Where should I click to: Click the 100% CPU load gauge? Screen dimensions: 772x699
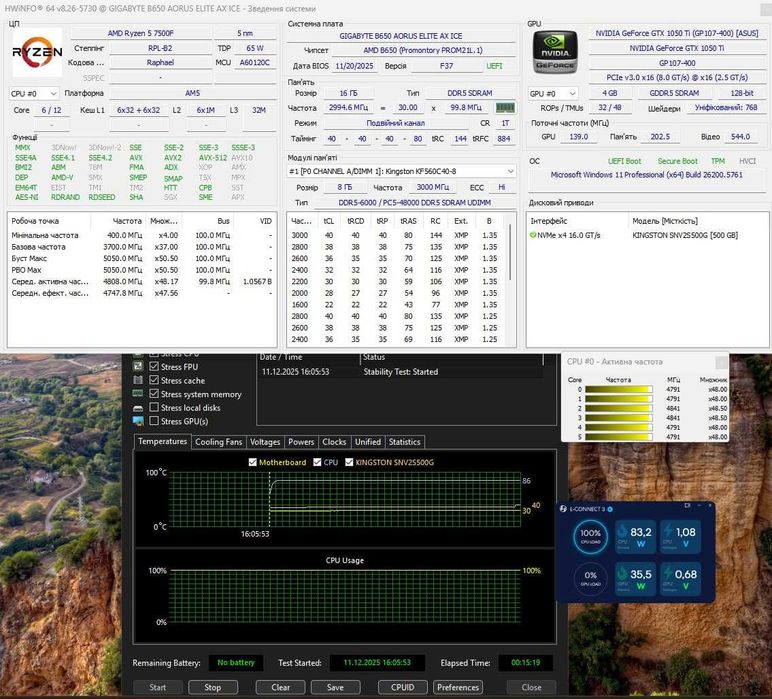[590, 537]
